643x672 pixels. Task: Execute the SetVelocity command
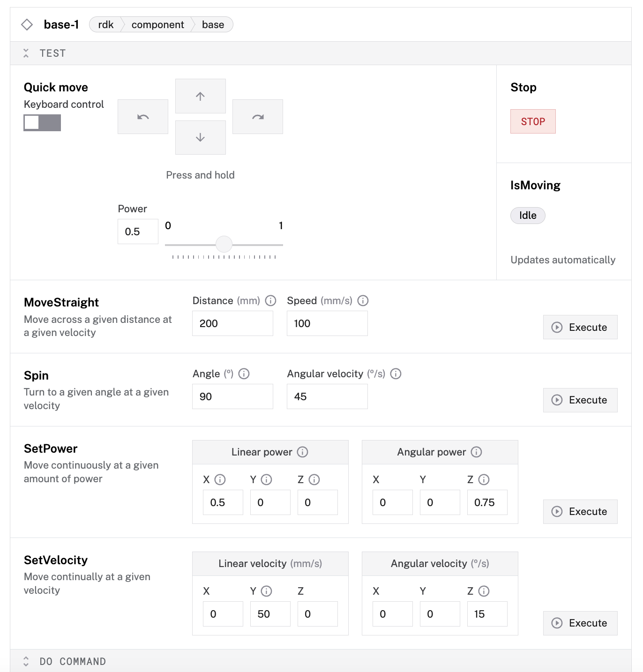tap(580, 623)
